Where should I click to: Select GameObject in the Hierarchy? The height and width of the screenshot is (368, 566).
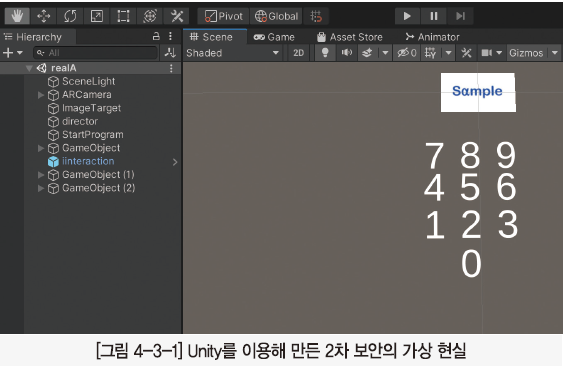click(x=91, y=148)
